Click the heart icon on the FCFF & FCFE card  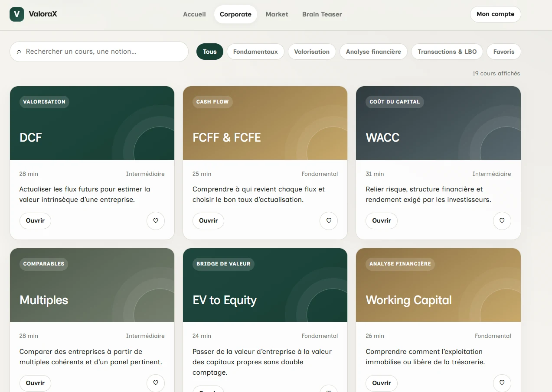[329, 221]
